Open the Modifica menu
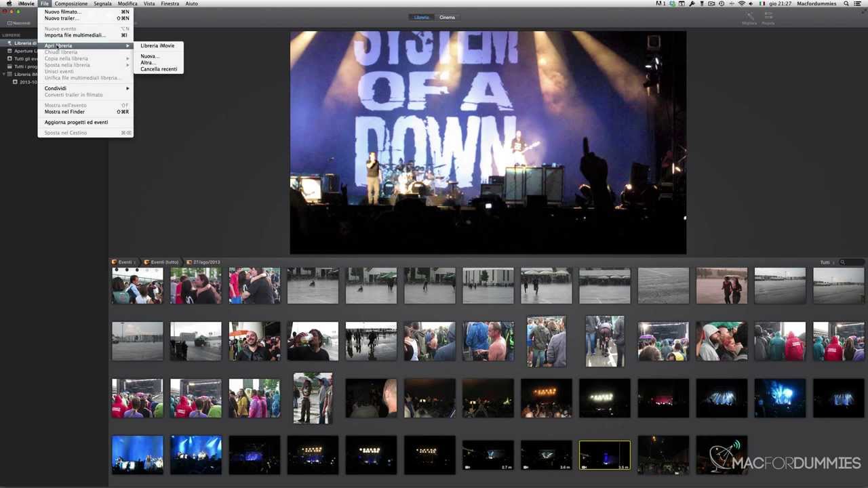 click(127, 3)
